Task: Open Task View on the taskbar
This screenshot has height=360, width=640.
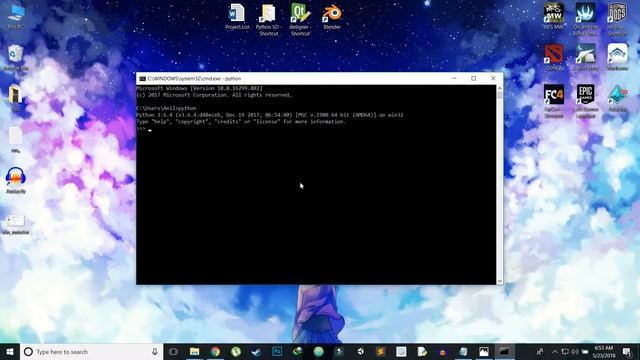Action: [x=173, y=351]
